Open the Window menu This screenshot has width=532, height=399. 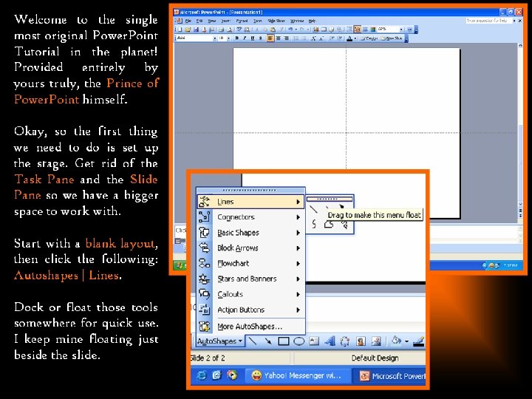(x=297, y=21)
